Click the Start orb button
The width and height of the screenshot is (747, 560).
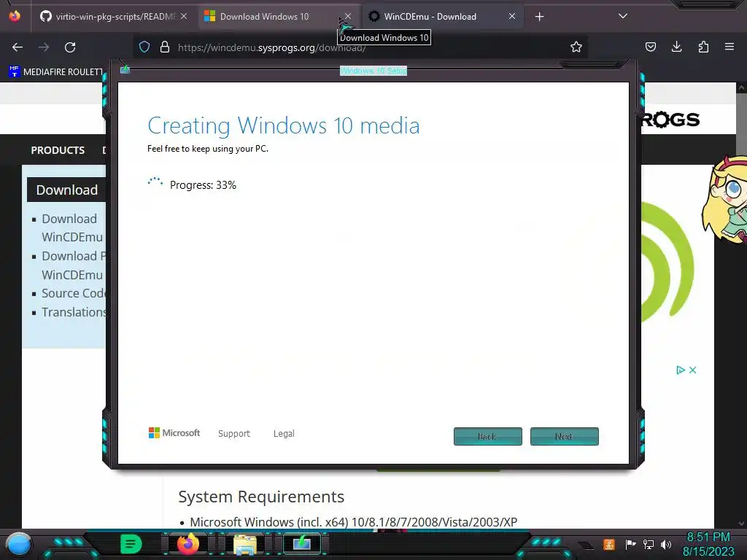(x=19, y=544)
